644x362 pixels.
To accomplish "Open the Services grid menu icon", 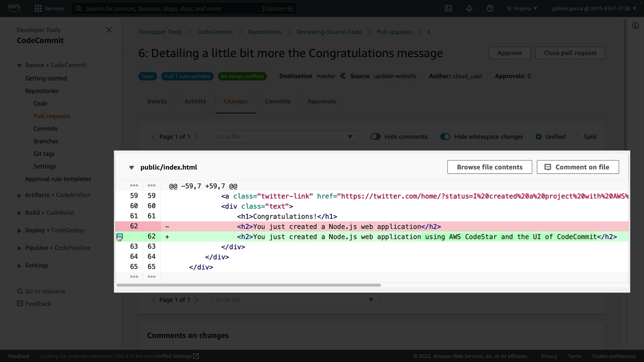I will [38, 8].
